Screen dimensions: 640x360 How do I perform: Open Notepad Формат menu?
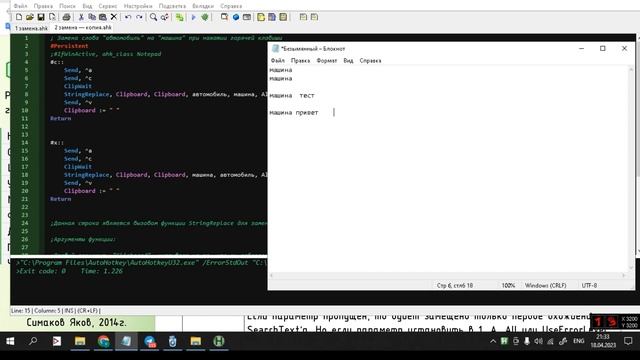(327, 60)
